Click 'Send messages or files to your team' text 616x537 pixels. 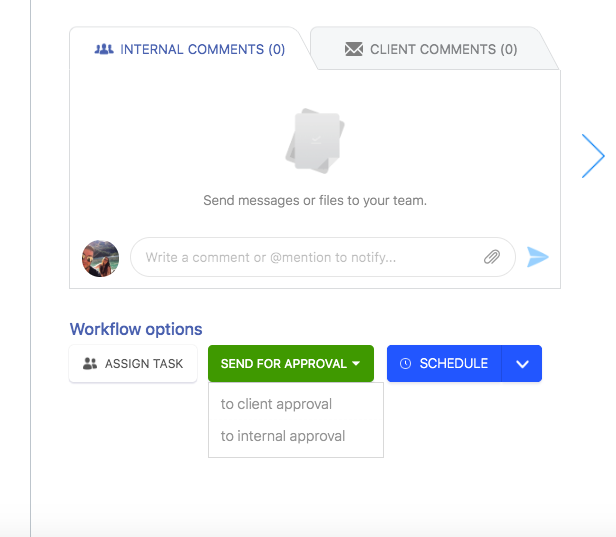click(x=315, y=200)
